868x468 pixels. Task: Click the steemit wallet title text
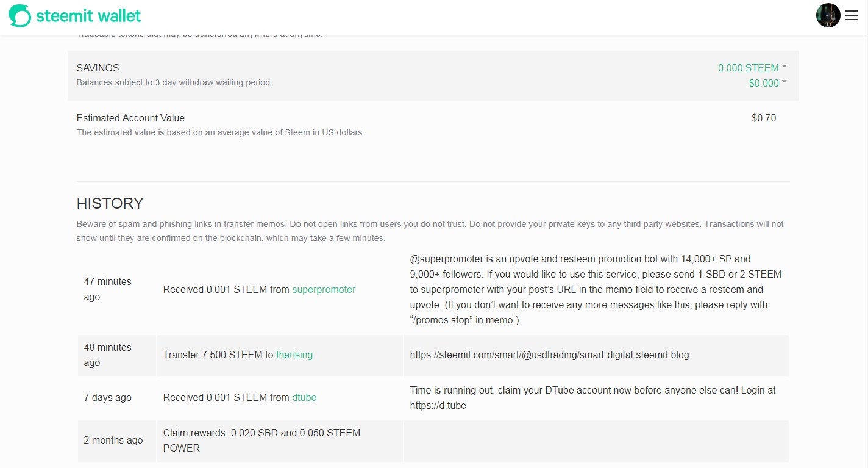[88, 16]
